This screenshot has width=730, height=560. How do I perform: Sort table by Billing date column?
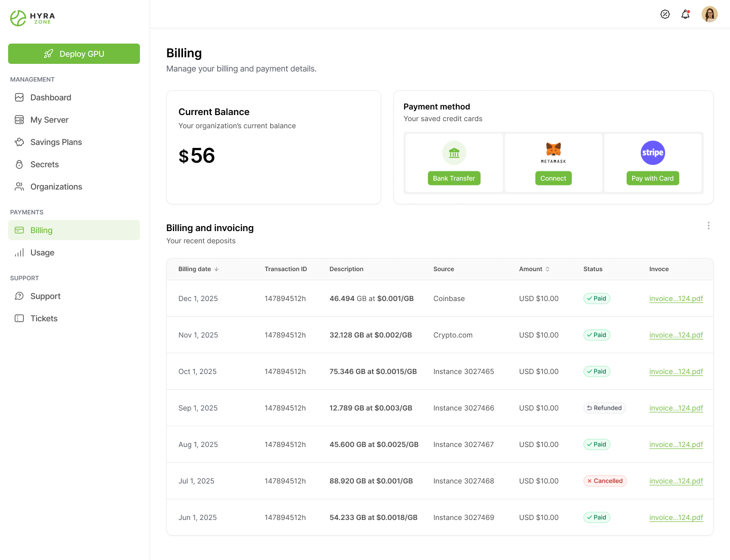[x=198, y=269]
